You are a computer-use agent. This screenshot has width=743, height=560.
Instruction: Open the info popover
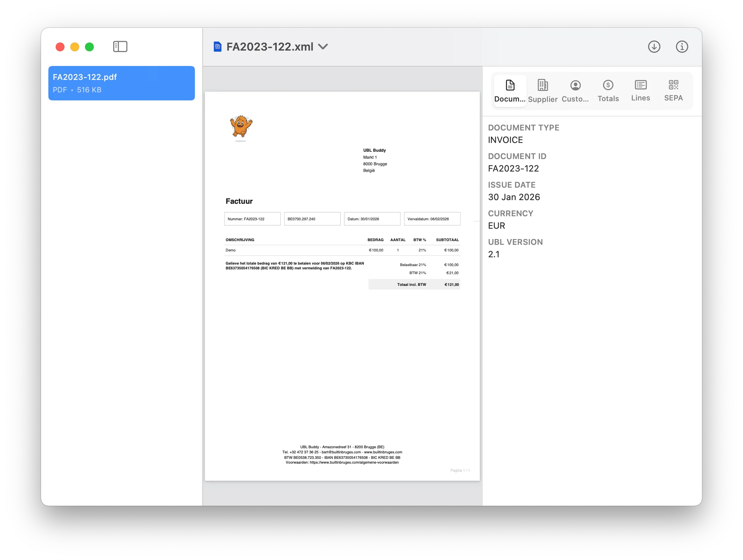point(681,47)
